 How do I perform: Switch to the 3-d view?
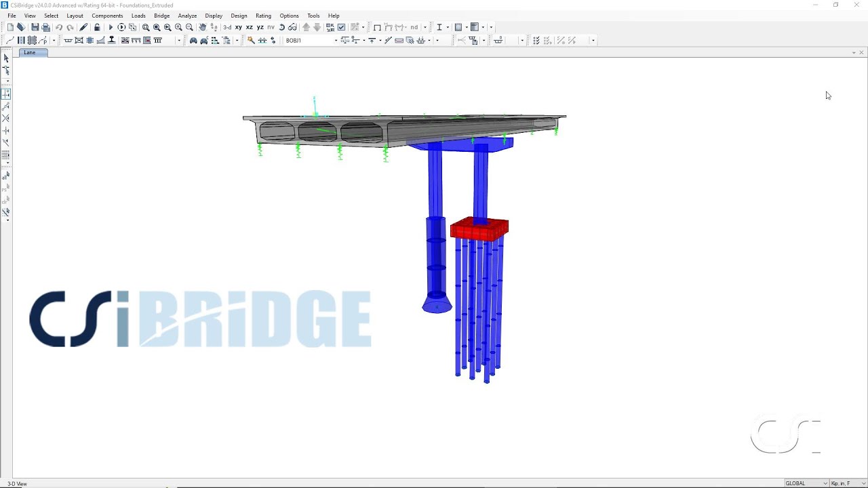tap(227, 27)
